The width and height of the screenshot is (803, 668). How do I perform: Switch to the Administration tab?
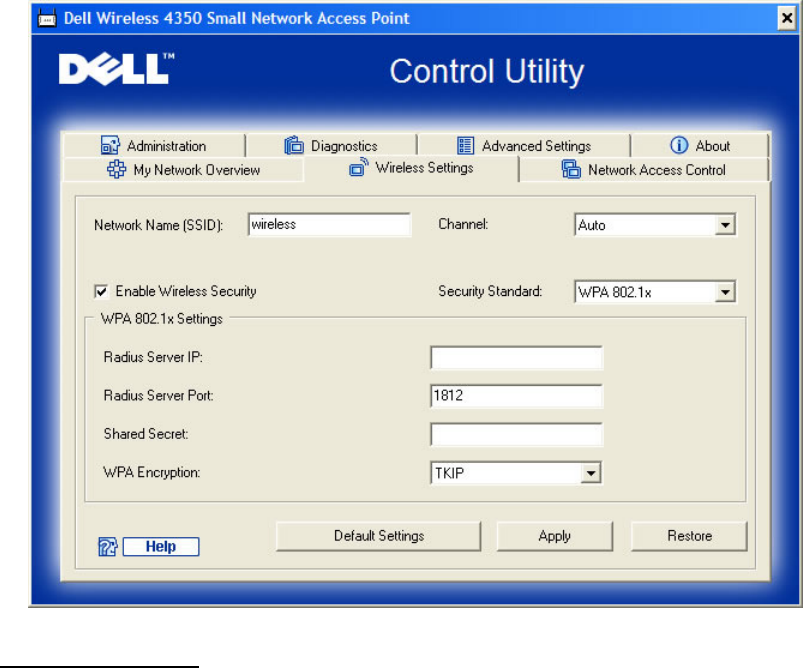point(154,145)
